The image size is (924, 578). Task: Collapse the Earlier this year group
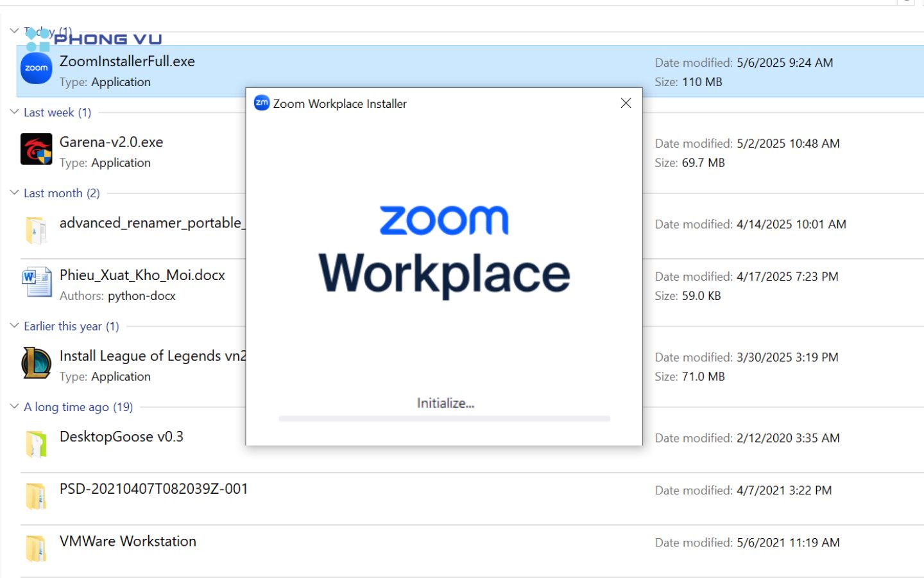pyautogui.click(x=14, y=326)
